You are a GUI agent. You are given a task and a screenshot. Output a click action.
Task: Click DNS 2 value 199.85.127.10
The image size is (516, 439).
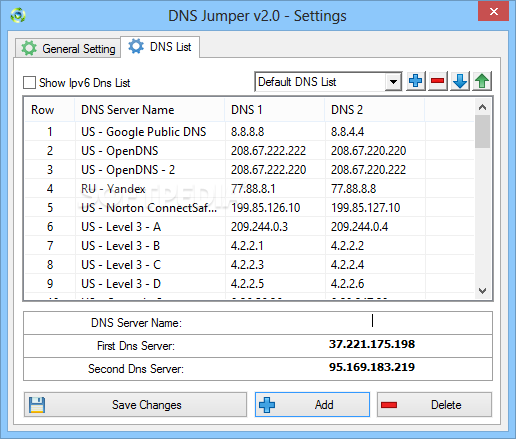pyautogui.click(x=366, y=208)
